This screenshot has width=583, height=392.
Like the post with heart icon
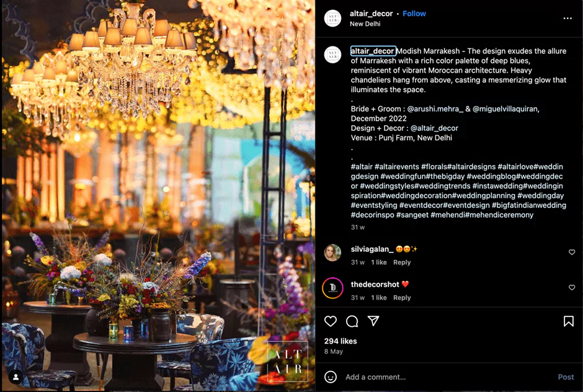pos(330,321)
